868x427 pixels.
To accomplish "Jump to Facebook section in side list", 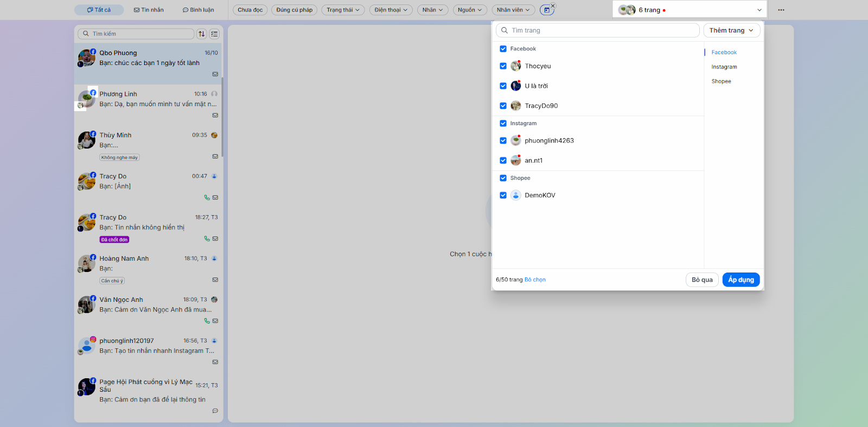I will pyautogui.click(x=724, y=53).
